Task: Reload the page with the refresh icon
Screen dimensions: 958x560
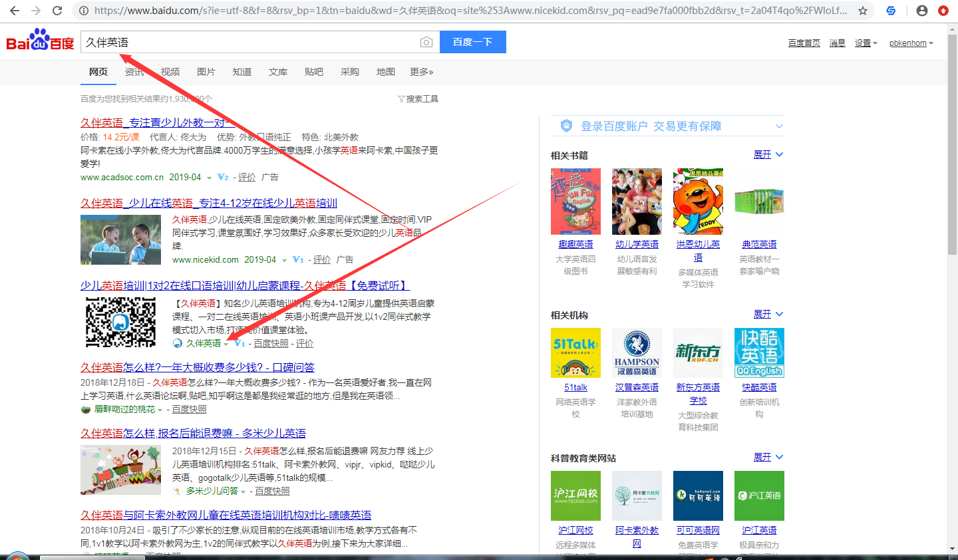Action: 57,11
